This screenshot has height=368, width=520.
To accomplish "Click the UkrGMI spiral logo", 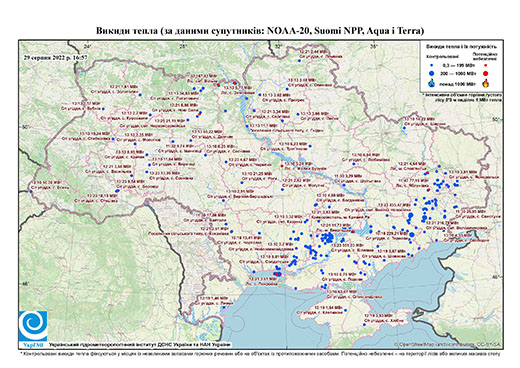I will 33,326.
